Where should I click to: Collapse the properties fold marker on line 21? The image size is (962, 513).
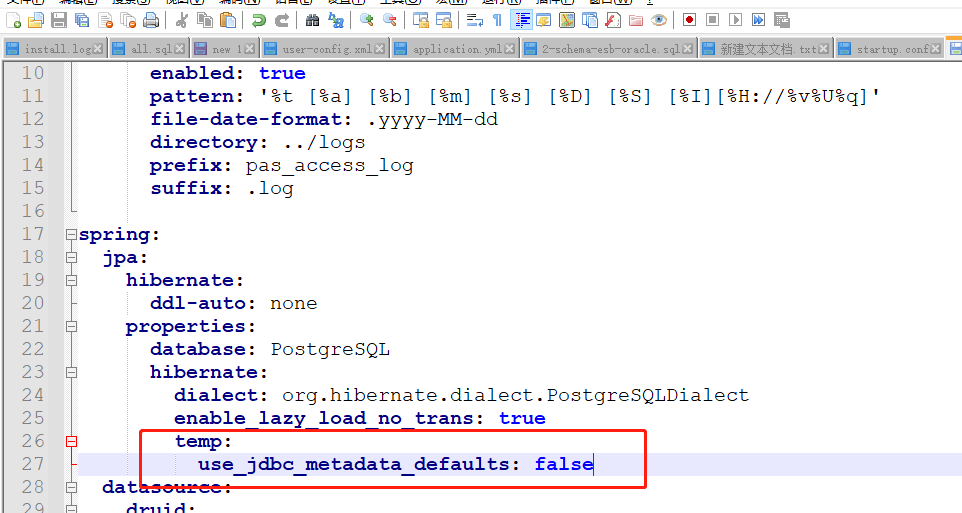[x=70, y=327]
